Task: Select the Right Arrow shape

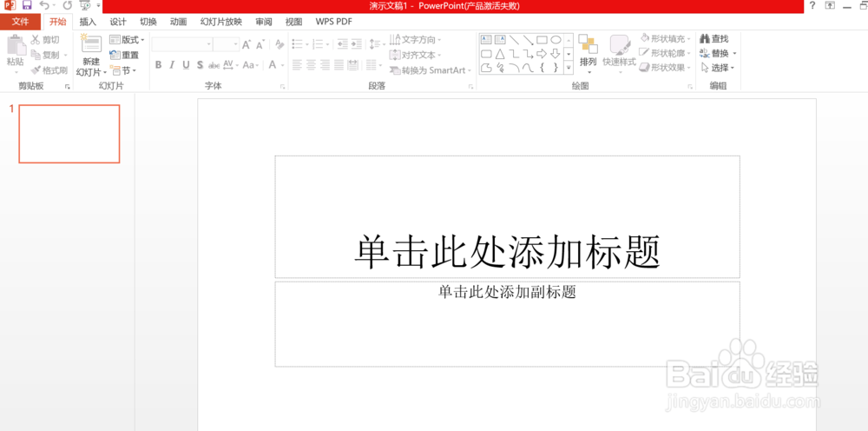Action: 542,54
